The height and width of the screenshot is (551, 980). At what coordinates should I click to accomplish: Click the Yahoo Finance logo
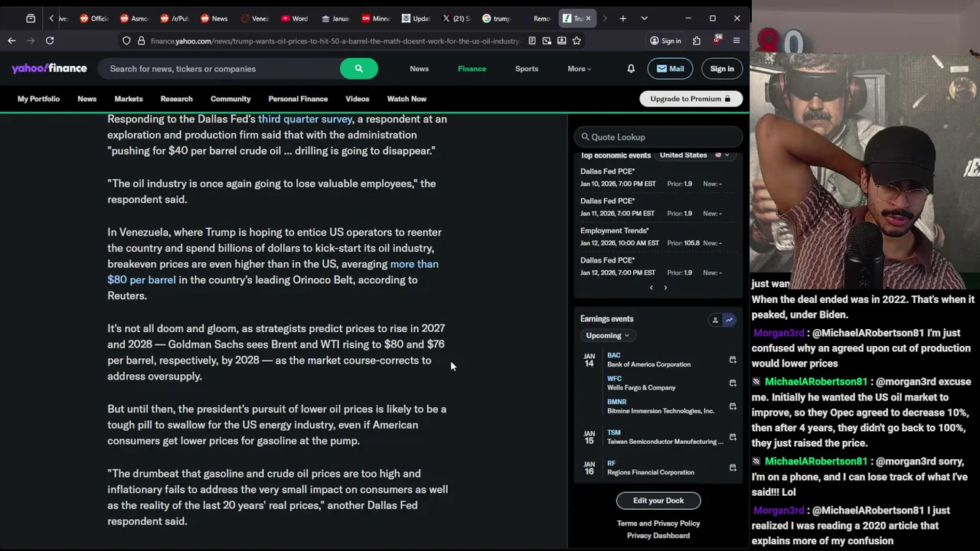[49, 68]
